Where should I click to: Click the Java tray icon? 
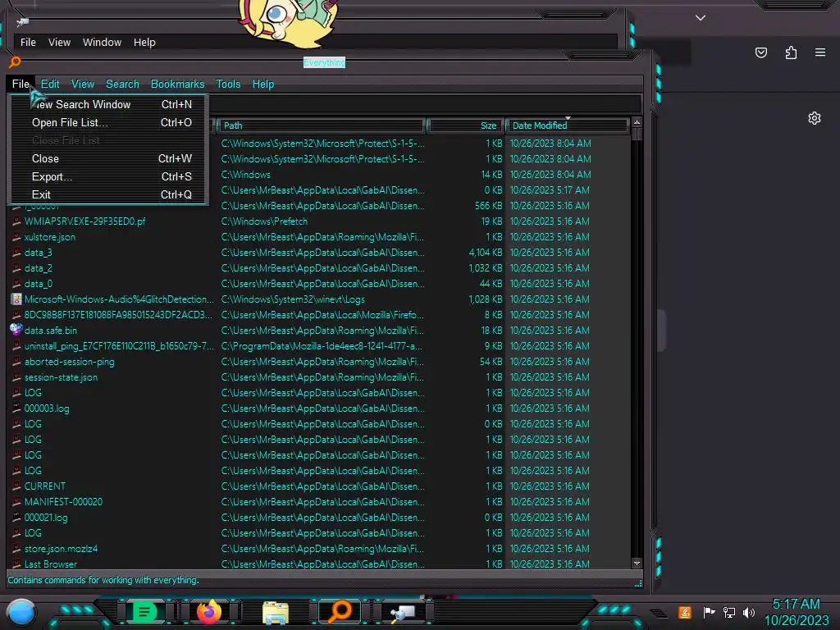[684, 612]
